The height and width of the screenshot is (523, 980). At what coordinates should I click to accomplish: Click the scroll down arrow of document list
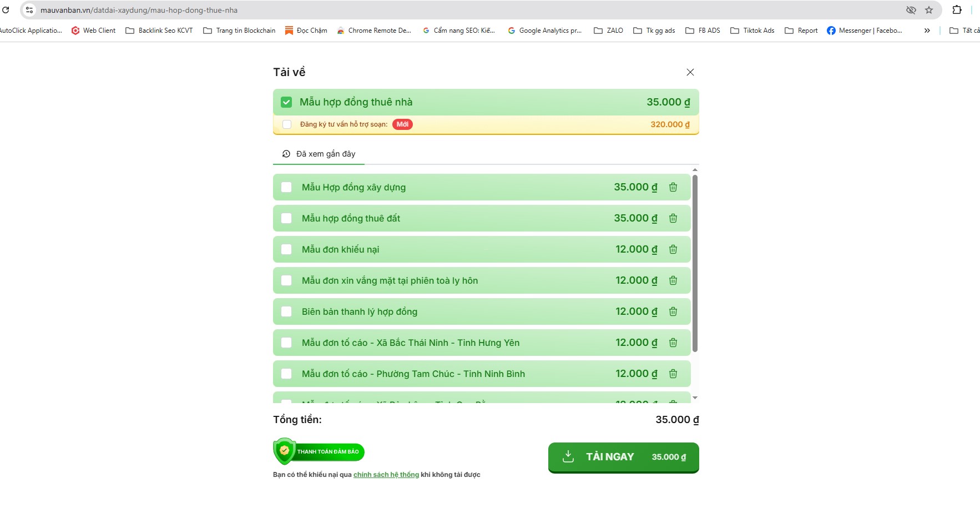pos(695,398)
